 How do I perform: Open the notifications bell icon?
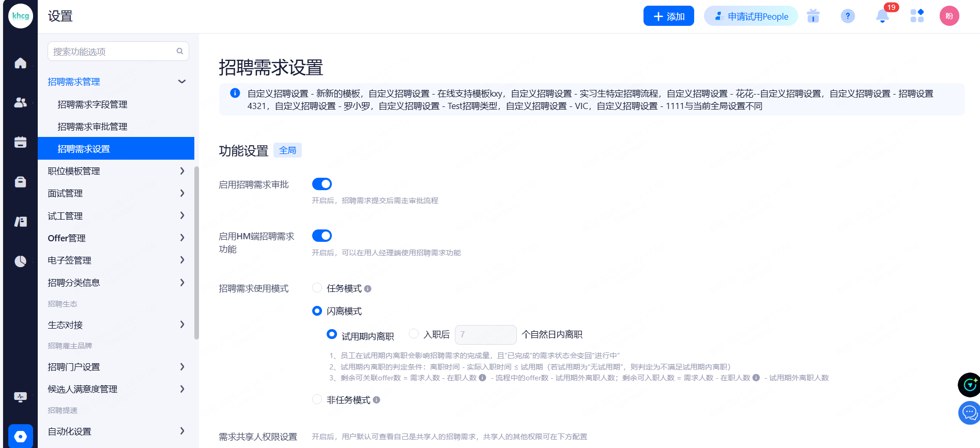(x=882, y=17)
